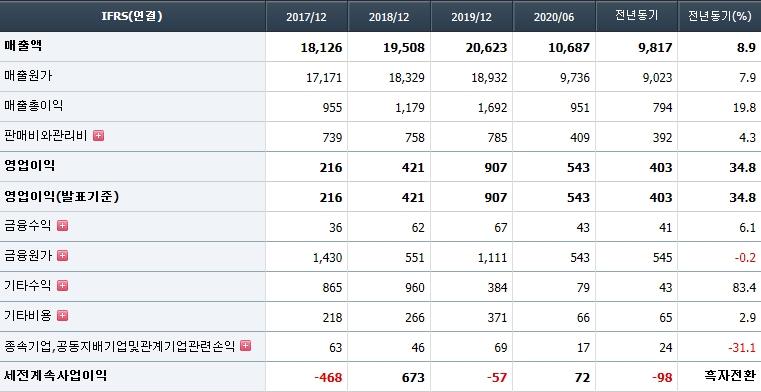
Task: Click the 1,111 finance cost value
Action: click(x=493, y=258)
